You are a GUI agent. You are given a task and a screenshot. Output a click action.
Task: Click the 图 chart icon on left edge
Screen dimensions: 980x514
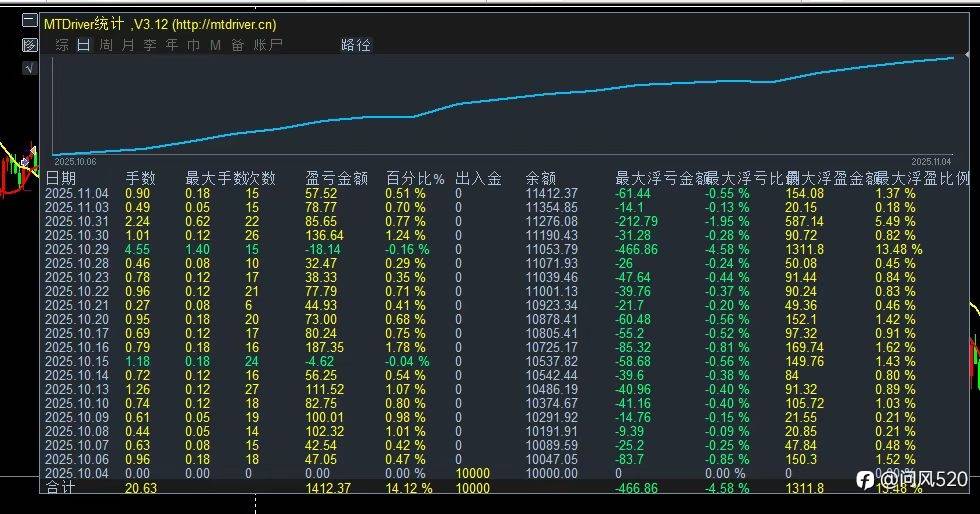pyautogui.click(x=29, y=45)
